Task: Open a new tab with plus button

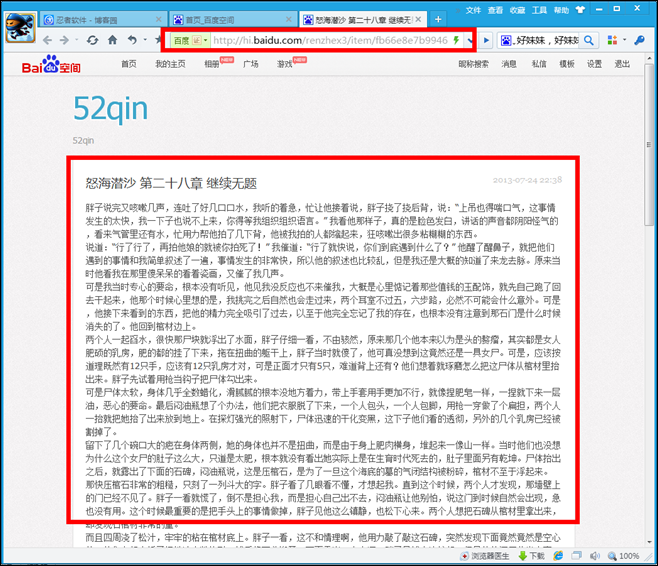Action: [438, 19]
